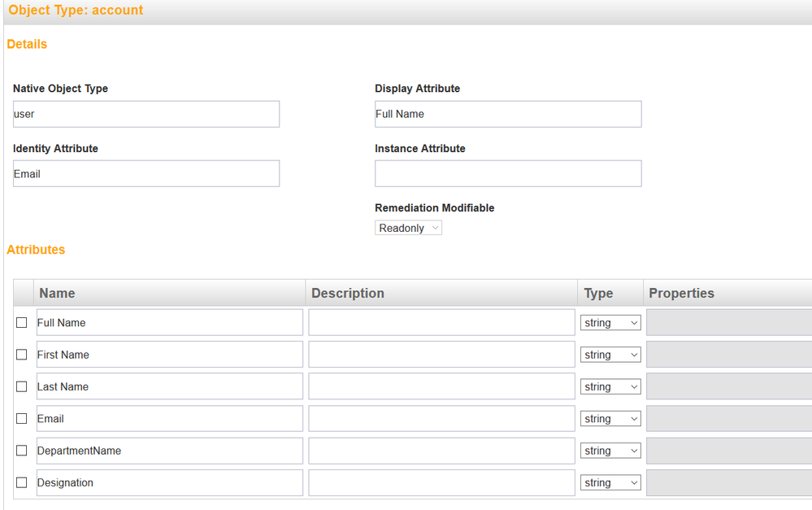Edit the DepartmentName attribute name field
This screenshot has height=510, width=812.
[x=170, y=451]
